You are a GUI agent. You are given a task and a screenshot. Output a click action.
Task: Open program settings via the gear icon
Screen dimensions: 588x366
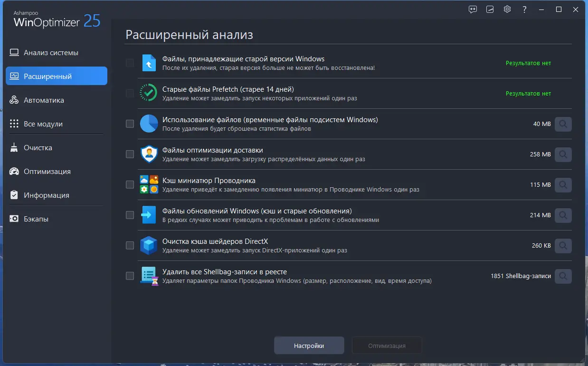click(x=507, y=9)
